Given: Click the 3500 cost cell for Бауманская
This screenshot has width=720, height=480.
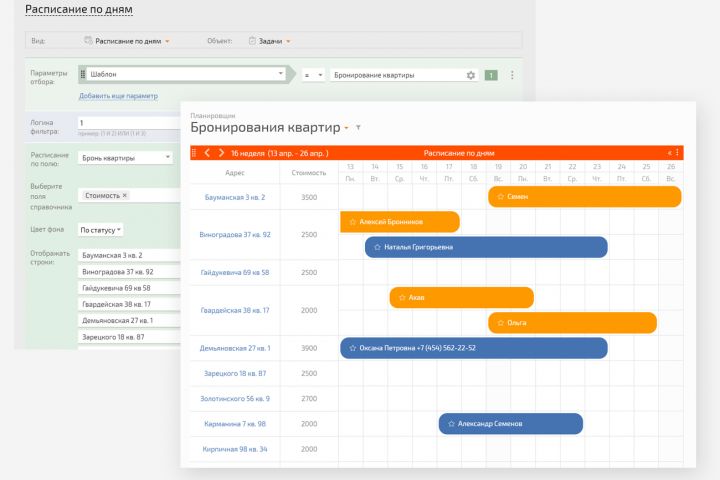Looking at the screenshot, I should point(309,197).
